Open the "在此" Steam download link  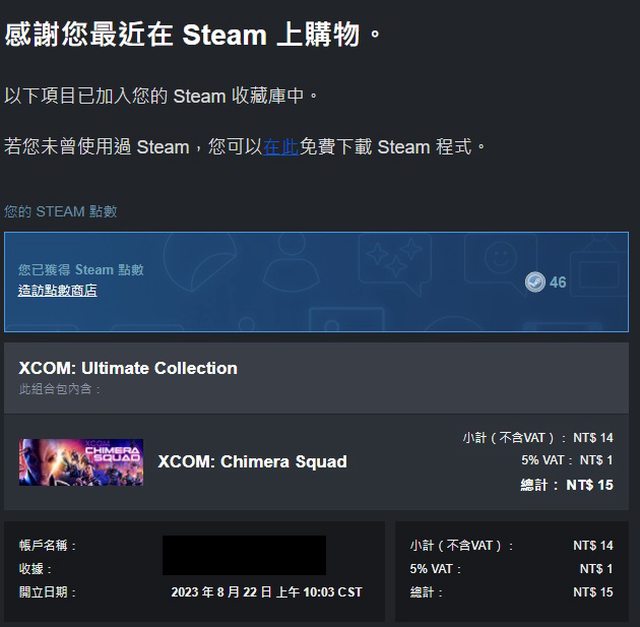coord(281,147)
